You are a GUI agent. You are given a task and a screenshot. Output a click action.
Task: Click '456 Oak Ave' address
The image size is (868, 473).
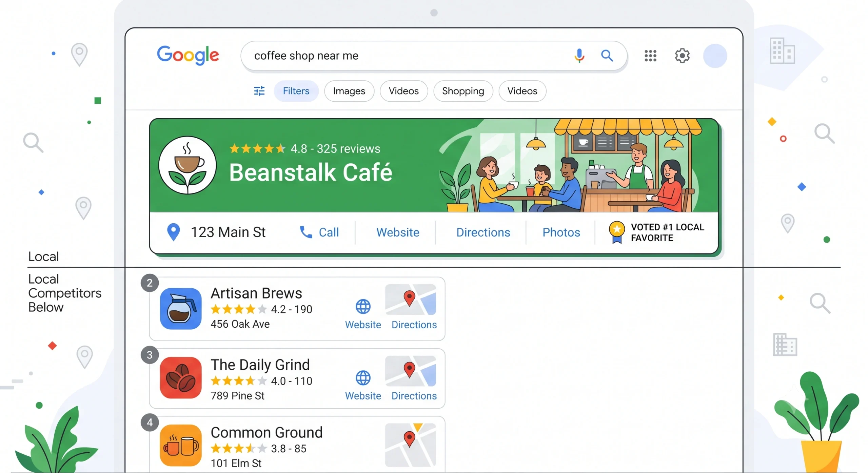(x=240, y=324)
